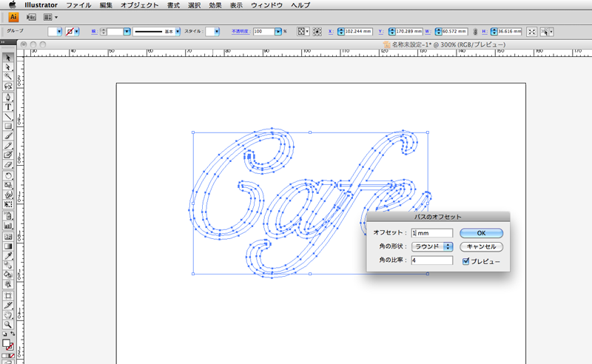Select the Slice tool

pos(8,305)
